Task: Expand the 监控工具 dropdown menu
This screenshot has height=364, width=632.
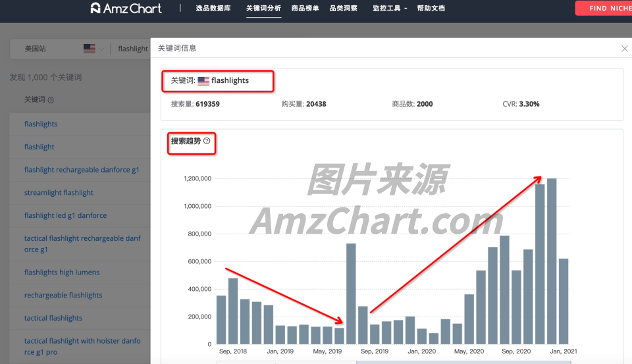Action: tap(390, 8)
